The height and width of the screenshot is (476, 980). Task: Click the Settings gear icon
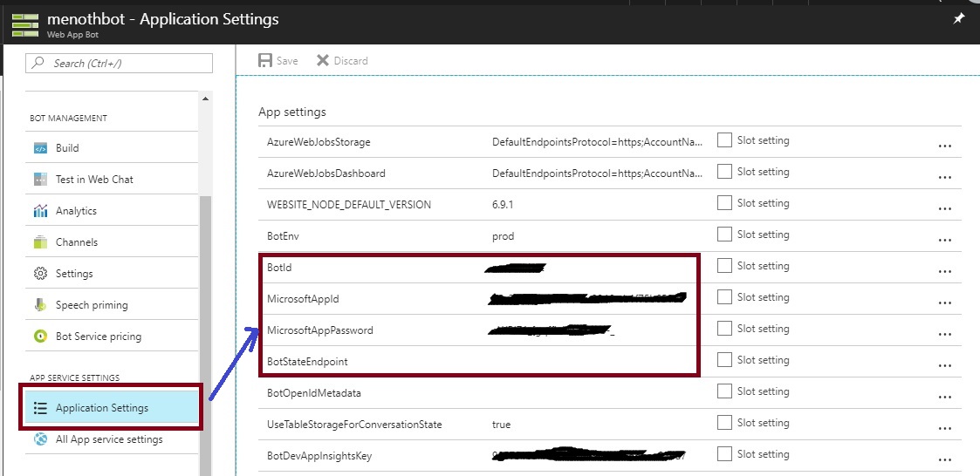40,274
